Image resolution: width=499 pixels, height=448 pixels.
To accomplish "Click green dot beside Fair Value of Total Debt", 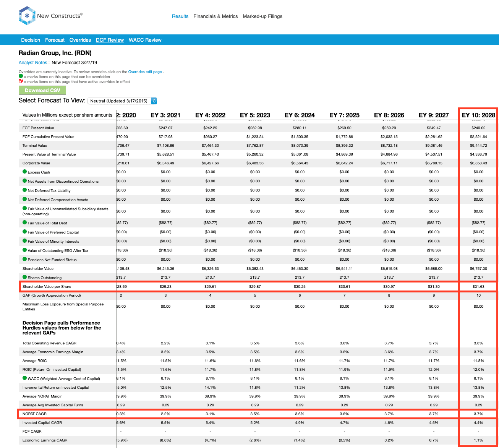I will (25, 223).
